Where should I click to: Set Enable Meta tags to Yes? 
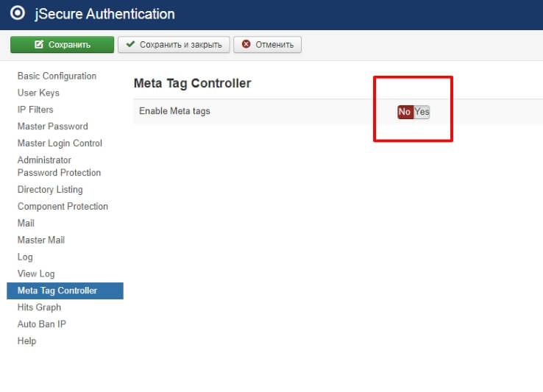point(422,112)
